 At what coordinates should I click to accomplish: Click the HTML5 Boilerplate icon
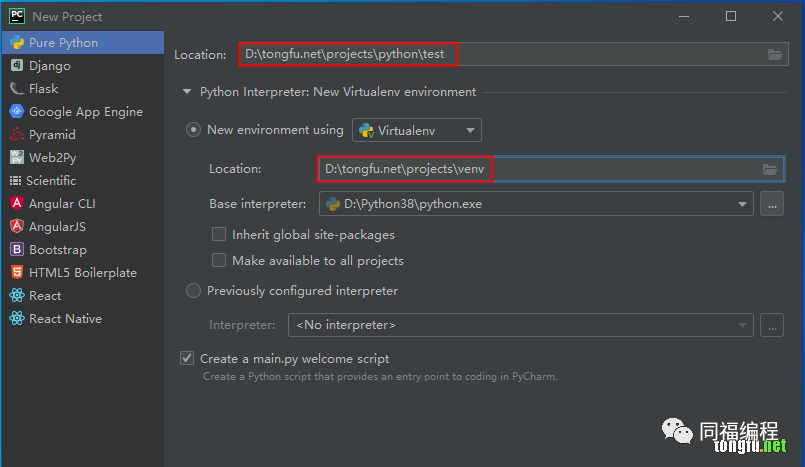coord(17,273)
